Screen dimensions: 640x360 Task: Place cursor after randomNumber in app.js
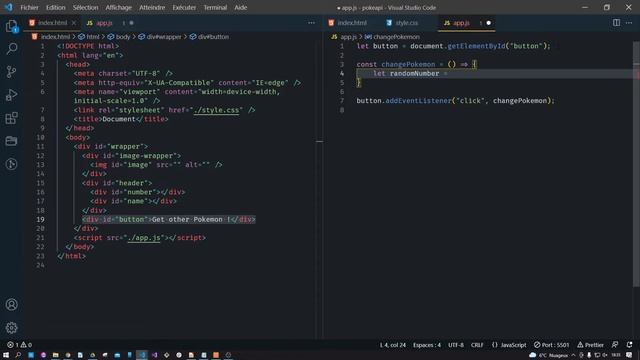point(440,73)
